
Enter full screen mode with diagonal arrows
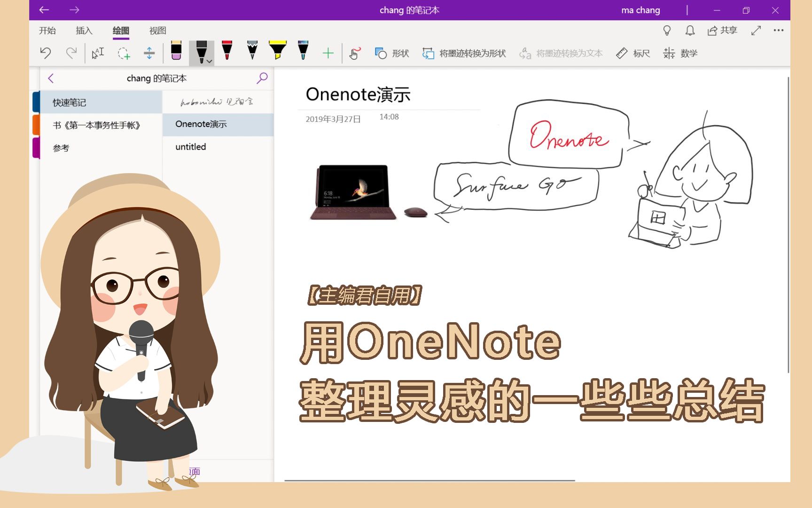(756, 31)
